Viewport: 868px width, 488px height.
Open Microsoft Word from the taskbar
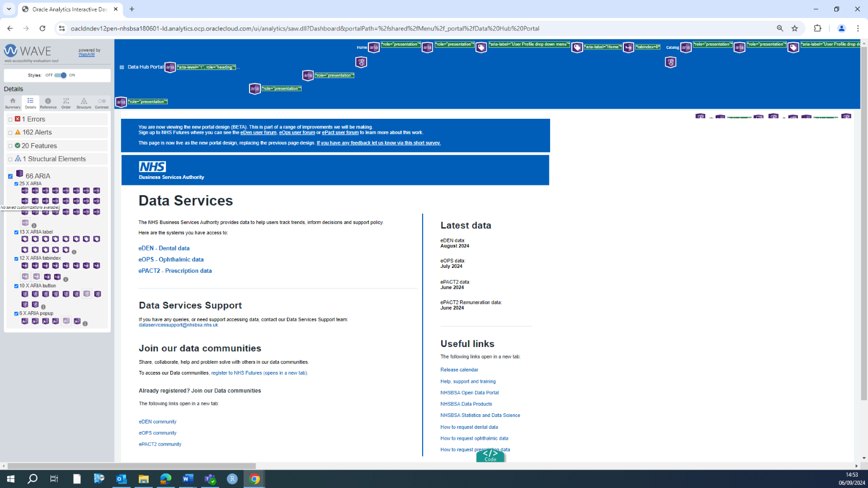(x=188, y=479)
